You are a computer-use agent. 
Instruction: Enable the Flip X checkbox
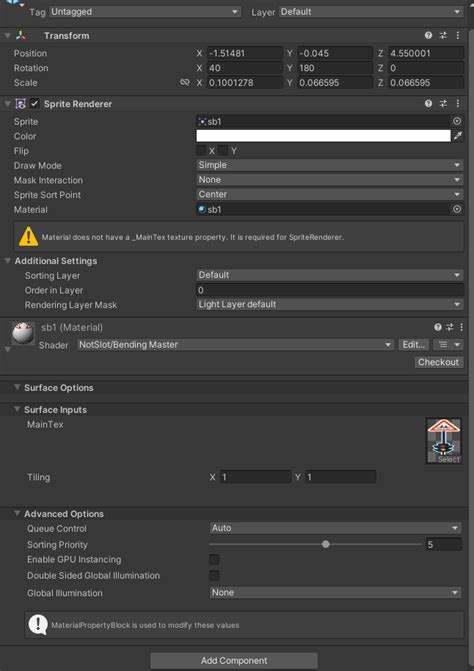[201, 151]
